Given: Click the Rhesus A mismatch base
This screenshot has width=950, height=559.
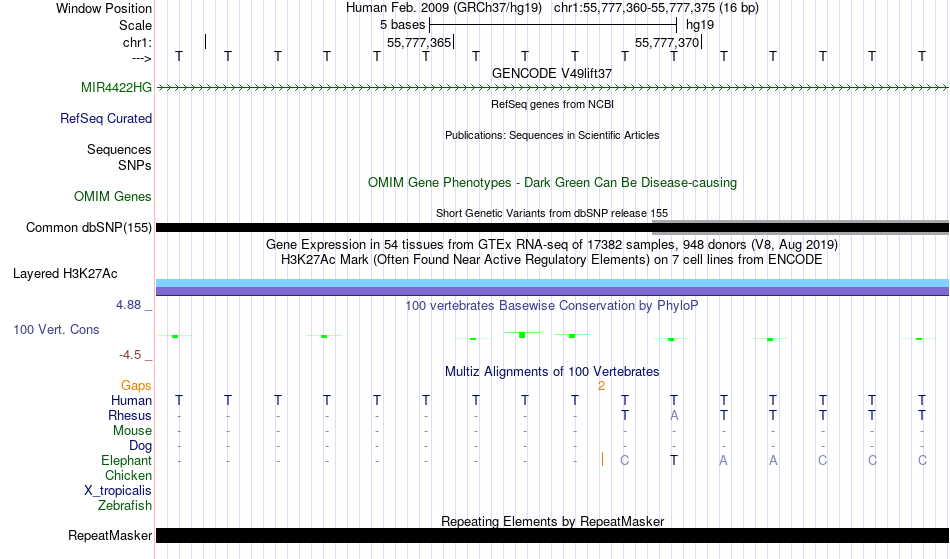Looking at the screenshot, I should tap(674, 415).
